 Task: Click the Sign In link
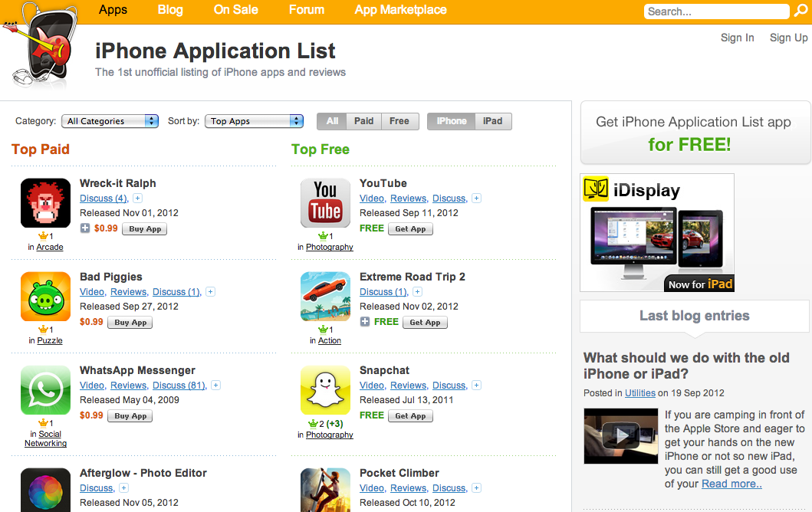pos(737,38)
